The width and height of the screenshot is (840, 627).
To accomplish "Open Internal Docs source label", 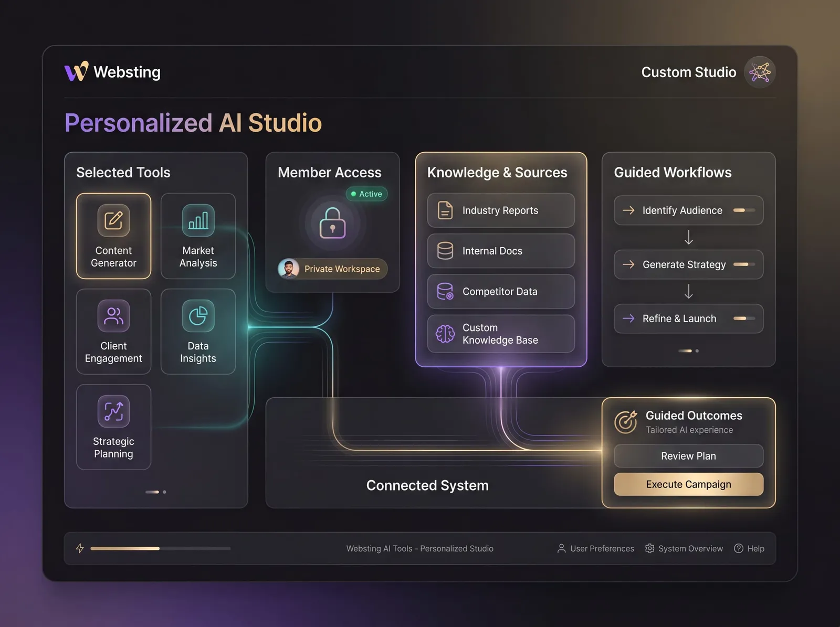I will tap(492, 251).
